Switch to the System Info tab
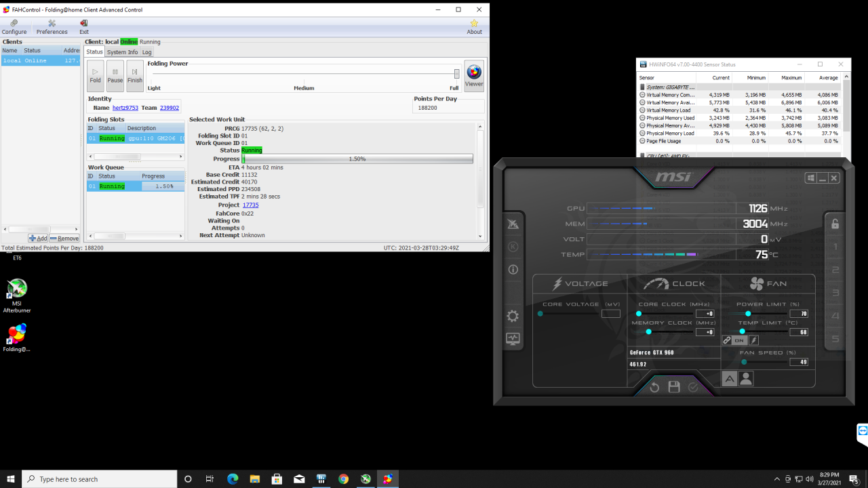 (x=122, y=52)
